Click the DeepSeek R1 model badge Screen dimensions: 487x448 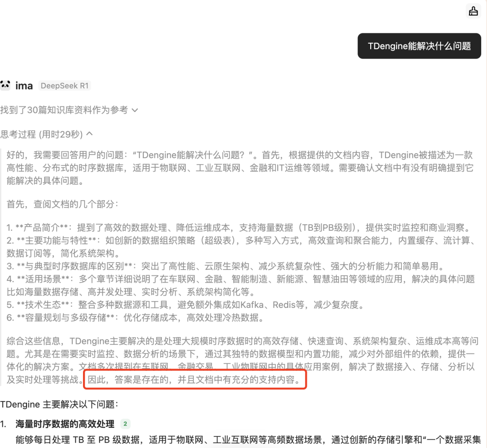64,86
